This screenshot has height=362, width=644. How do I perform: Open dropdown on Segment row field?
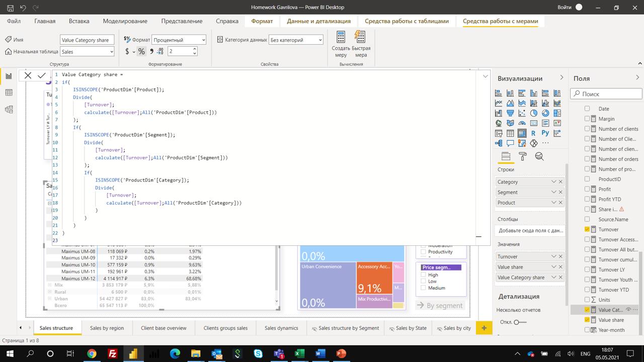(553, 192)
